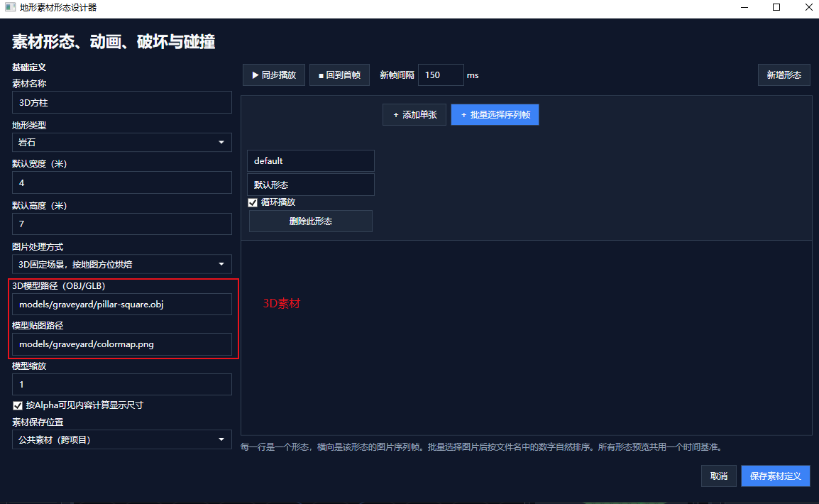Viewport: 819px width, 504px height.
Task: Click the 模型贴图路径 label
Action: point(38,325)
